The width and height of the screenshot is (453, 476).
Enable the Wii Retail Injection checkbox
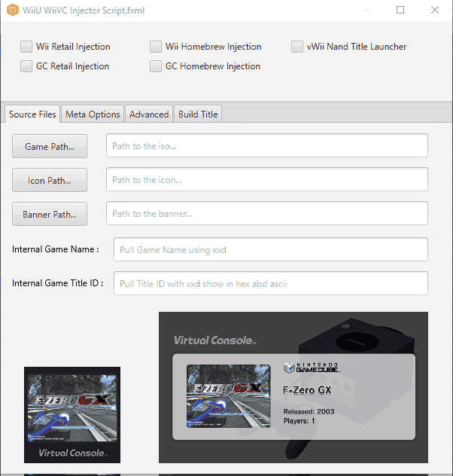[26, 47]
